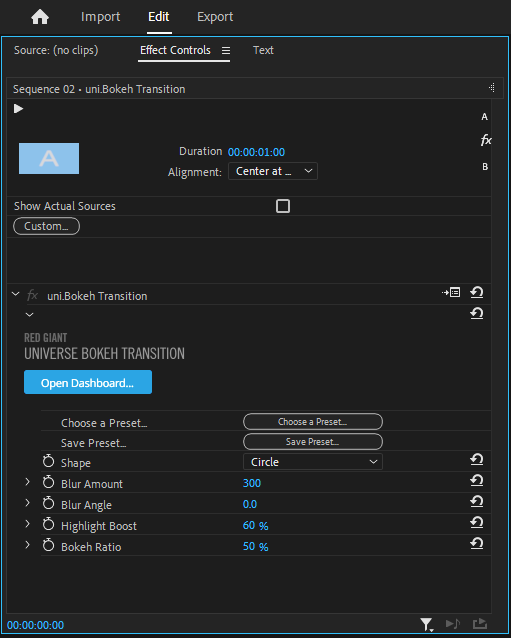
Task: Open the filter properties funnel icon
Action: click(x=426, y=624)
